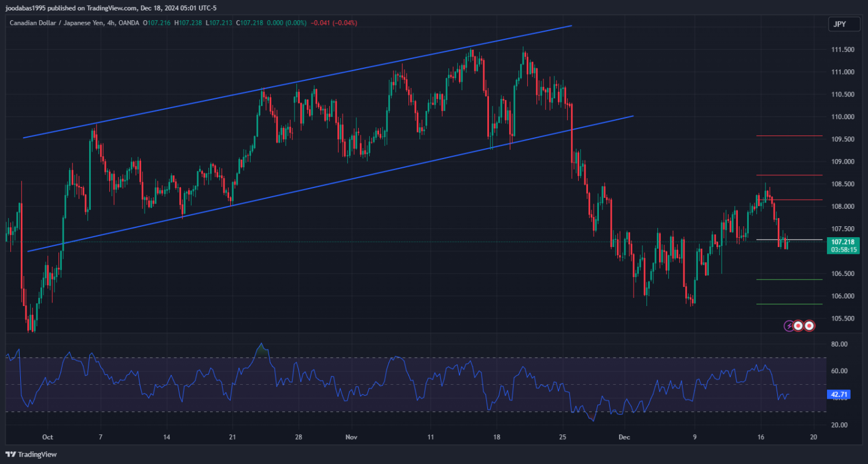Click the 108.000 price axis label

843,207
